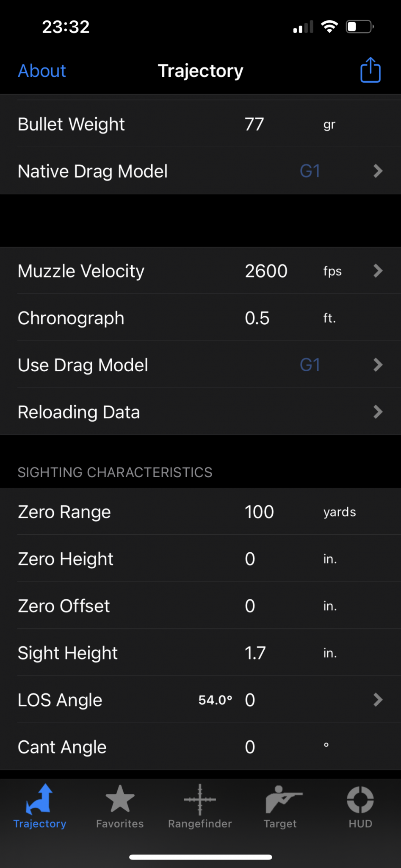401x868 pixels.
Task: Open the Rangefinder crosshair tab
Action: [200, 807]
